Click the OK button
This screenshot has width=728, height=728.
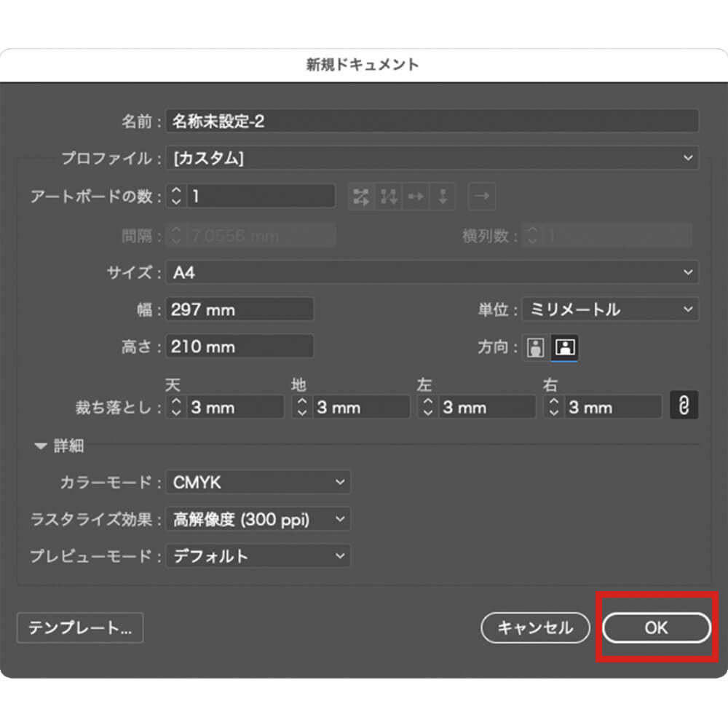pyautogui.click(x=656, y=628)
